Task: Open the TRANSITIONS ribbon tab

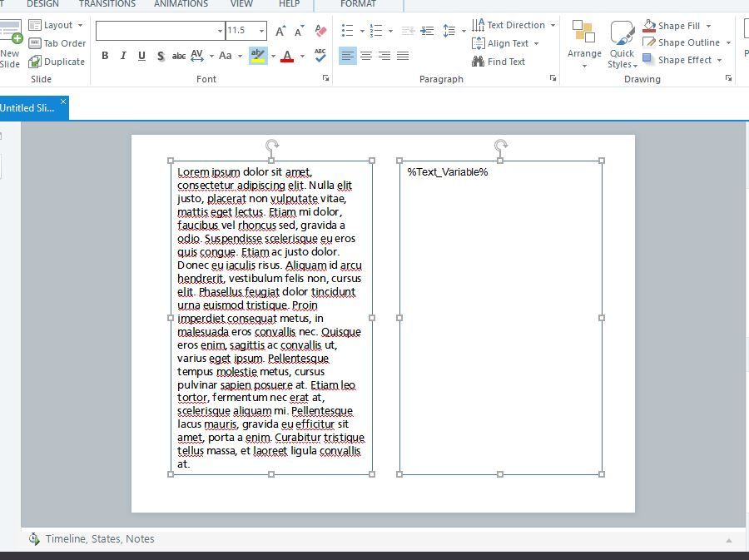Action: [x=107, y=4]
